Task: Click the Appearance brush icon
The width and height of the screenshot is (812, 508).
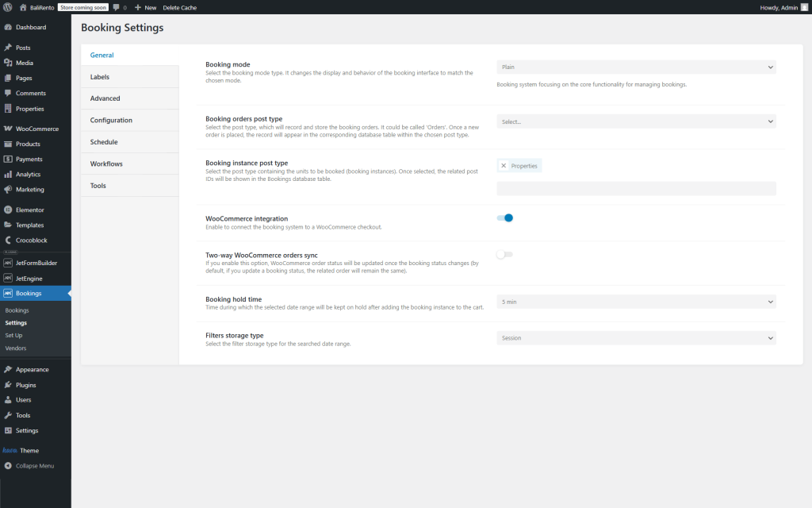Action: point(8,370)
